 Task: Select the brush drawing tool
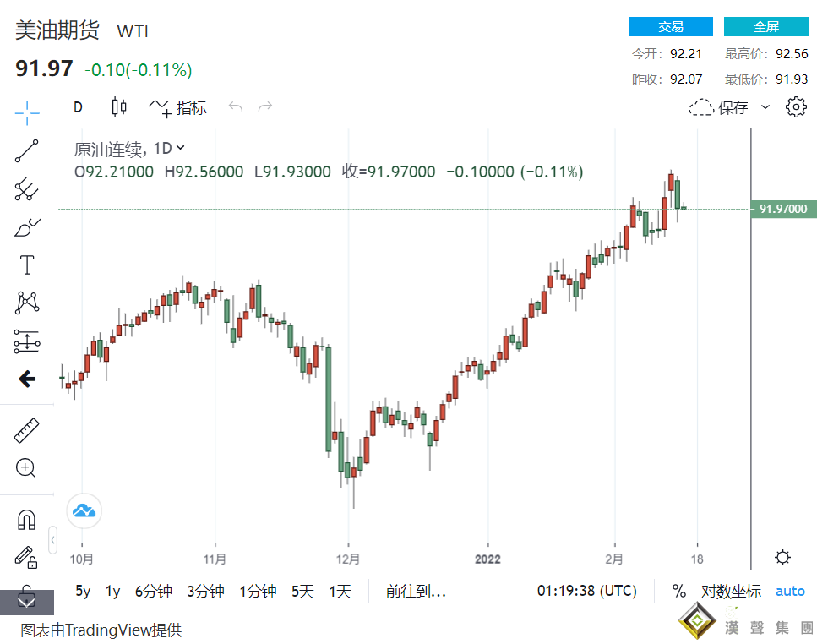27,227
